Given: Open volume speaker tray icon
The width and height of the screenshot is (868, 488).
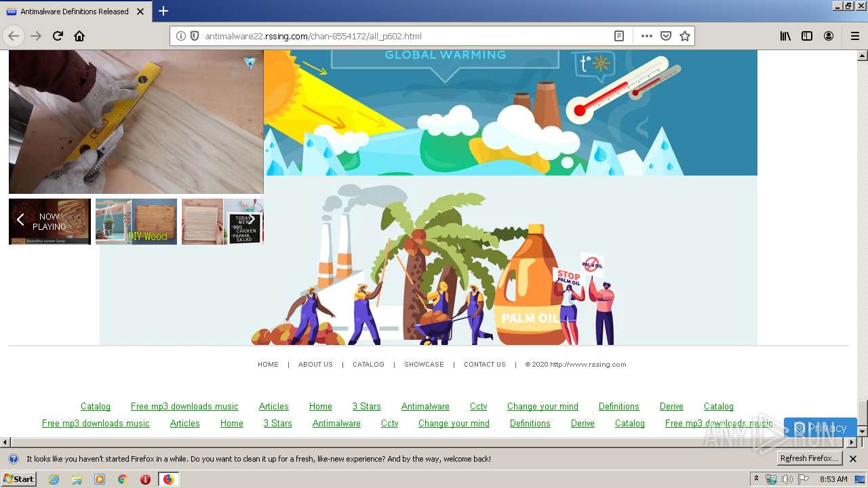Looking at the screenshot, I should click(x=787, y=479).
